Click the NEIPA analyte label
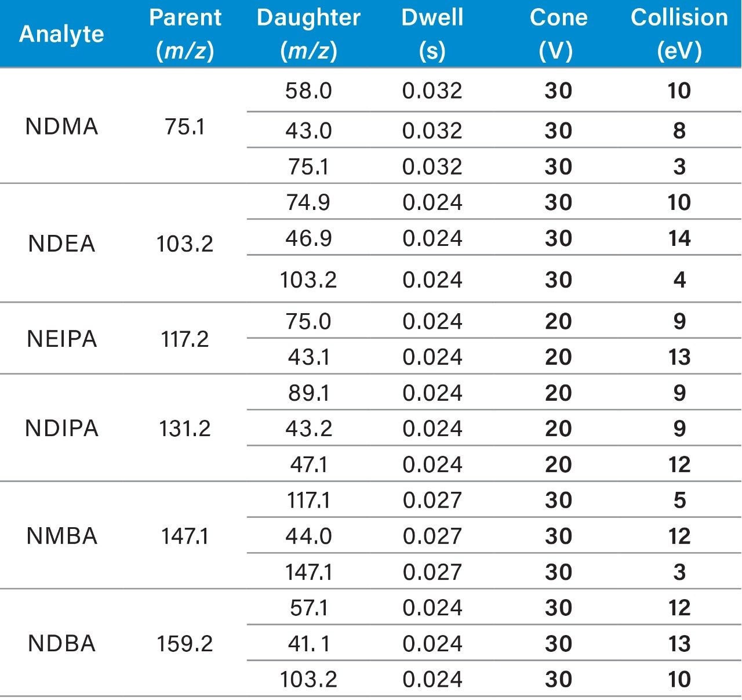The height and width of the screenshot is (700, 742). (61, 339)
